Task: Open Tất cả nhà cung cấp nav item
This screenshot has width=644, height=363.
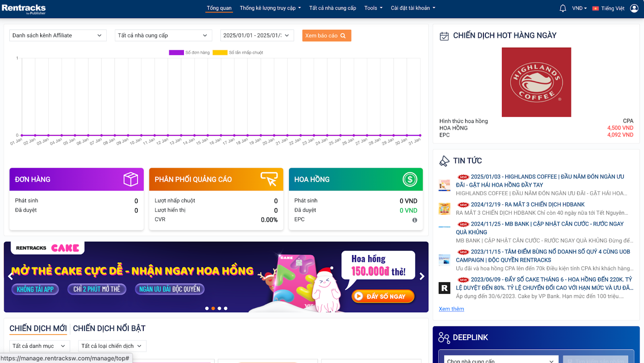Action: pyautogui.click(x=332, y=8)
